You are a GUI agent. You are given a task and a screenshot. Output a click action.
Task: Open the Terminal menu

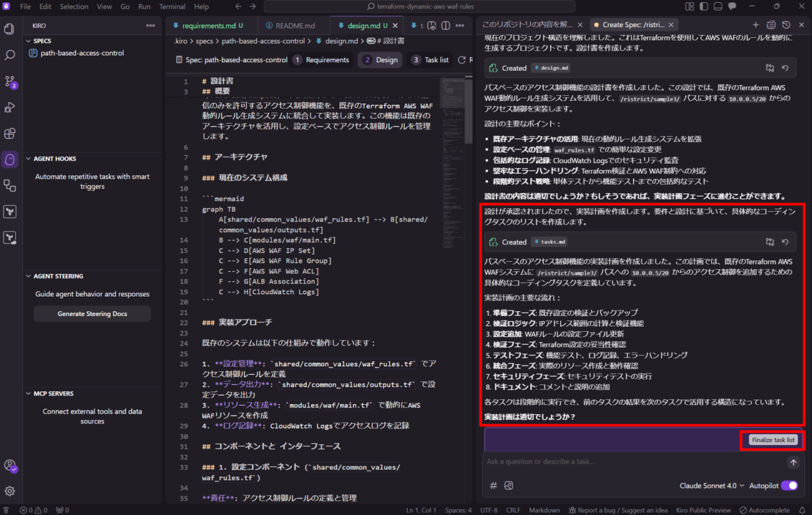(x=172, y=6)
